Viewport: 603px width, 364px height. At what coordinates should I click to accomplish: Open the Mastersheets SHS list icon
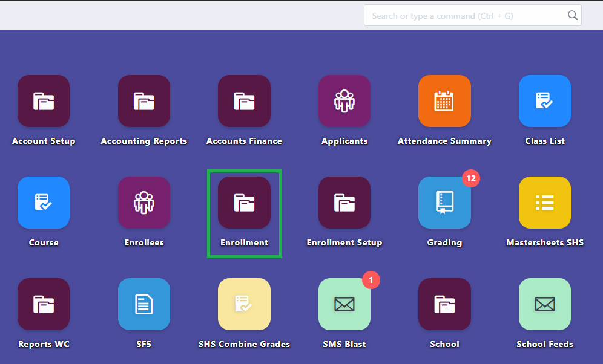pos(545,203)
